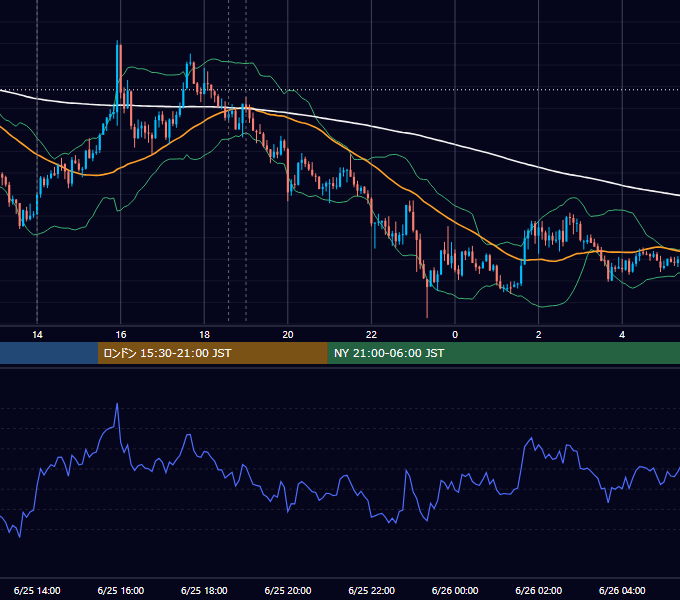Click the 6/25 18:00 date label
680x600 pixels.
(204, 590)
